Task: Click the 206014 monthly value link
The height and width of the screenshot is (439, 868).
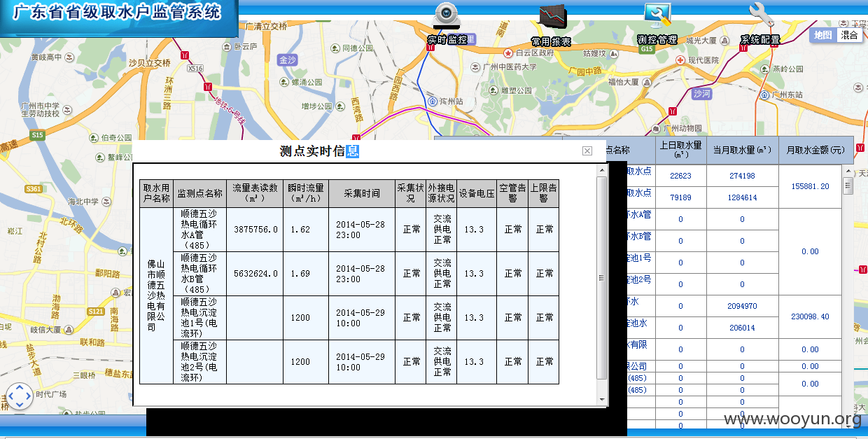Action: [742, 328]
